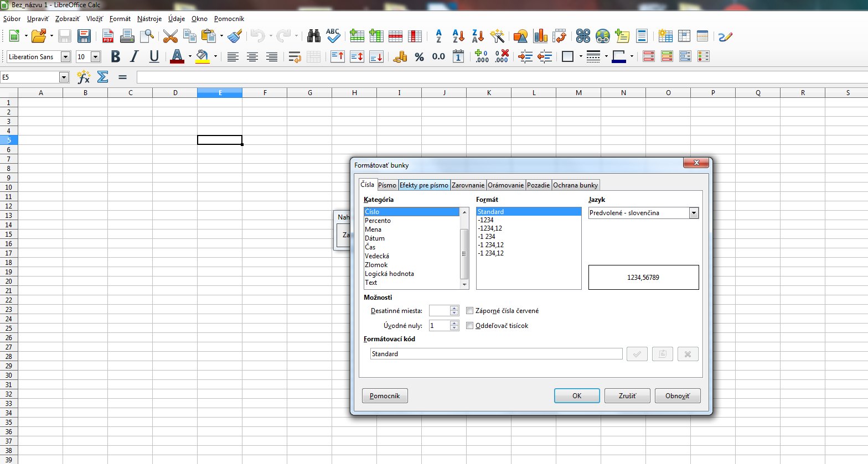Select the Clone Formatting paintbrush
The width and height of the screenshot is (868, 464).
[x=235, y=37]
